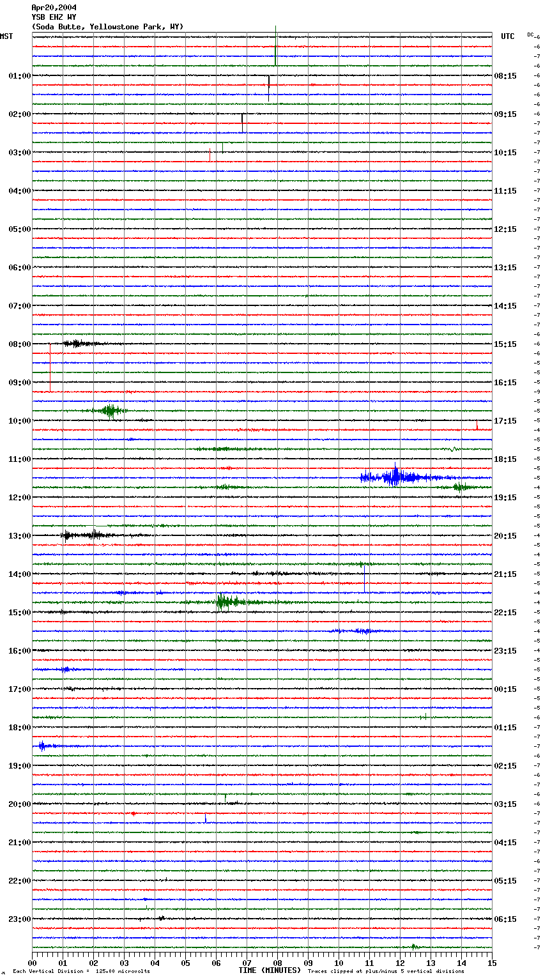This screenshot has height=980, width=543.
Task: Click the 'TIME (MINUTES)' axis title
Action: (x=270, y=970)
